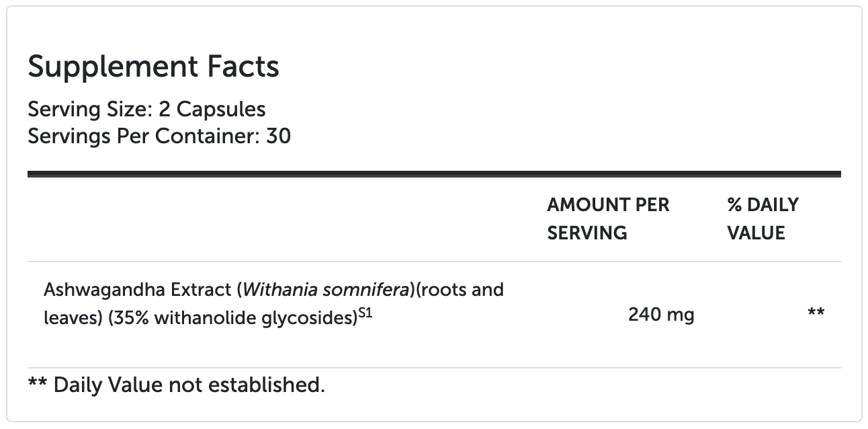The image size is (868, 429).
Task: Click the word VALUE under % DAILY
Action: point(756,233)
